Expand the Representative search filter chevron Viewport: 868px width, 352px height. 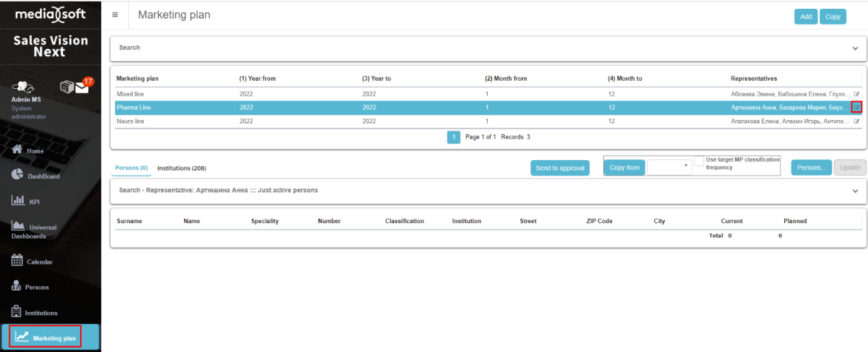(855, 191)
